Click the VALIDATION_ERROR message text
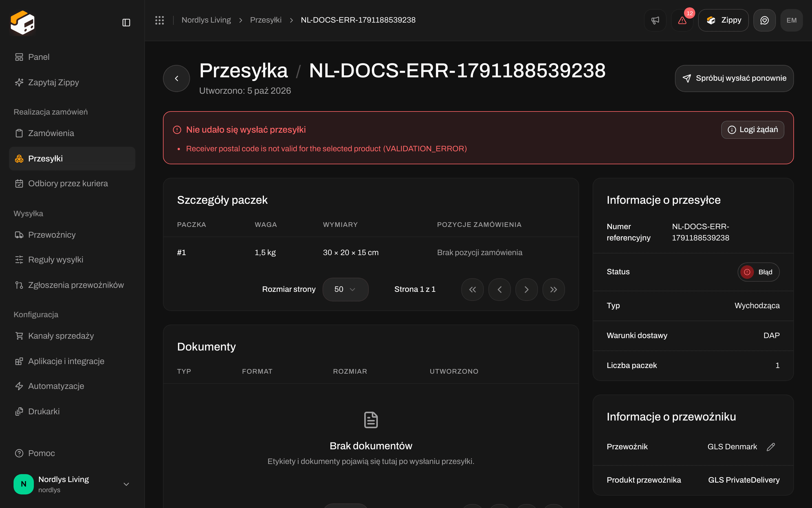 (x=326, y=148)
